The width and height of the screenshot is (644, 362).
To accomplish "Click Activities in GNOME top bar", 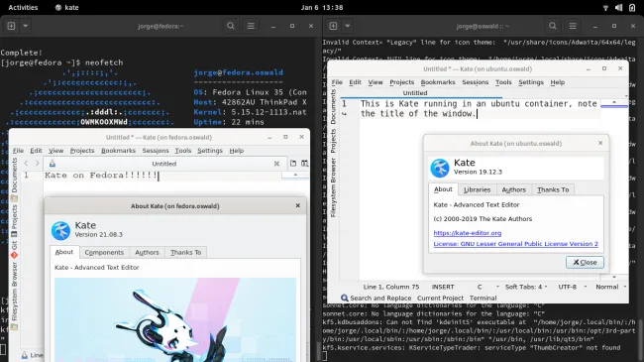I will 23,7.
